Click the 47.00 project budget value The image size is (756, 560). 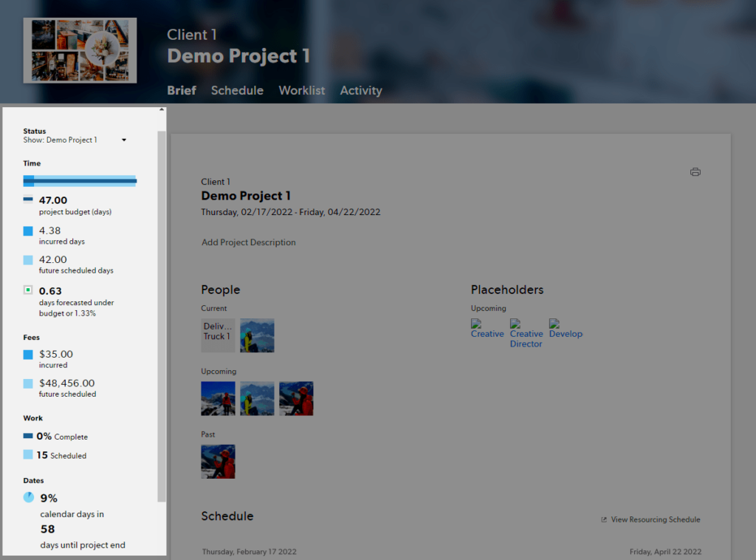[x=53, y=200]
